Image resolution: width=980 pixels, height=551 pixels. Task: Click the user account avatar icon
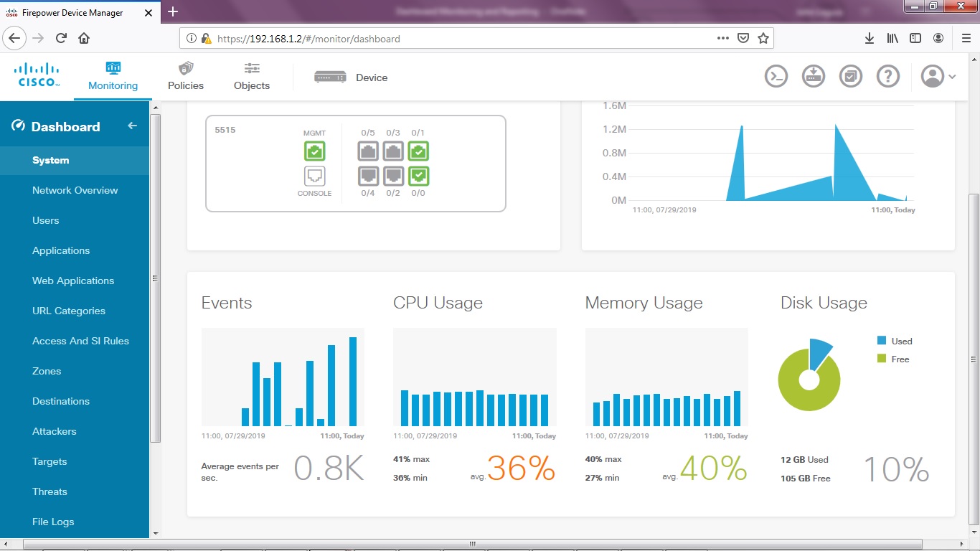point(932,75)
